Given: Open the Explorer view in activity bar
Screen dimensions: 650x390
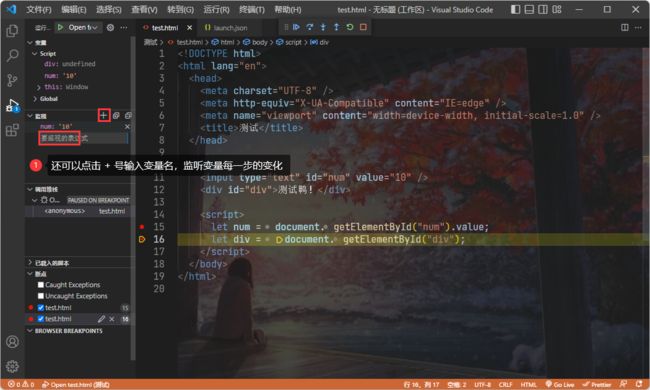Looking at the screenshot, I should click(12, 30).
